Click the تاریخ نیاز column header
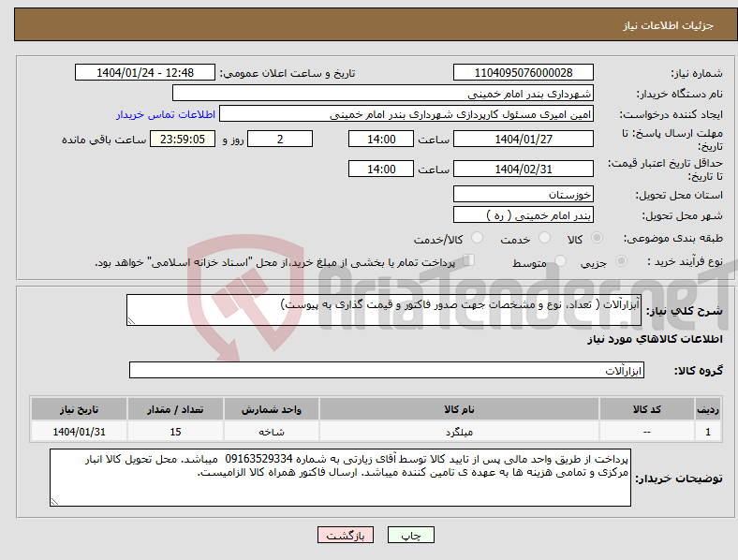 point(79,409)
